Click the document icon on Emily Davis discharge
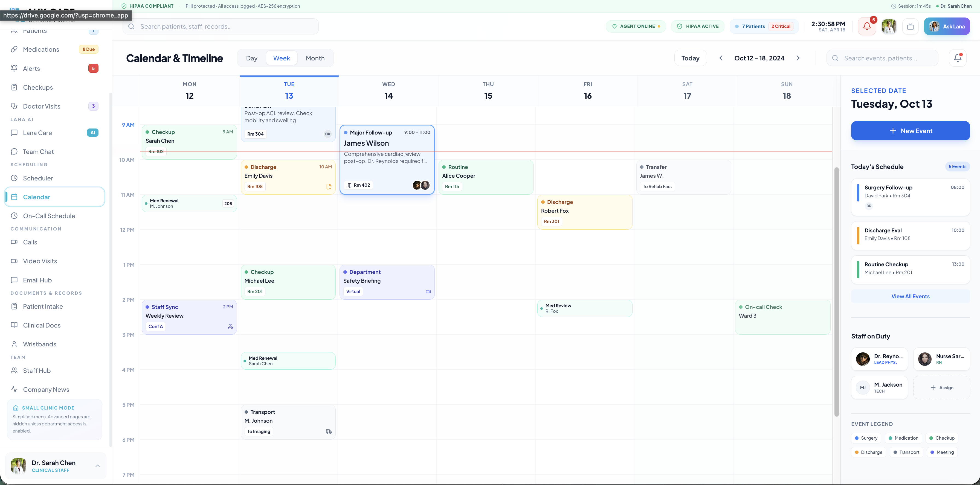The image size is (980, 485). coord(329,187)
